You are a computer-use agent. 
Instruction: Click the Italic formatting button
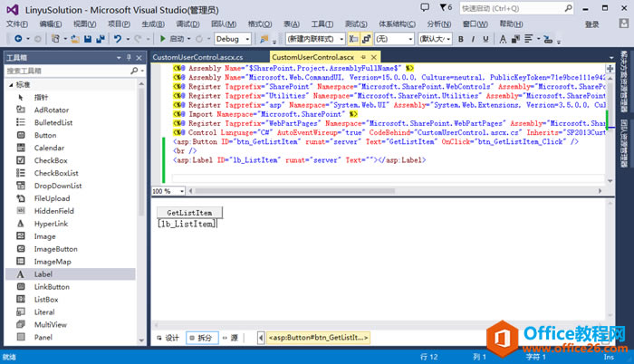click(x=474, y=39)
